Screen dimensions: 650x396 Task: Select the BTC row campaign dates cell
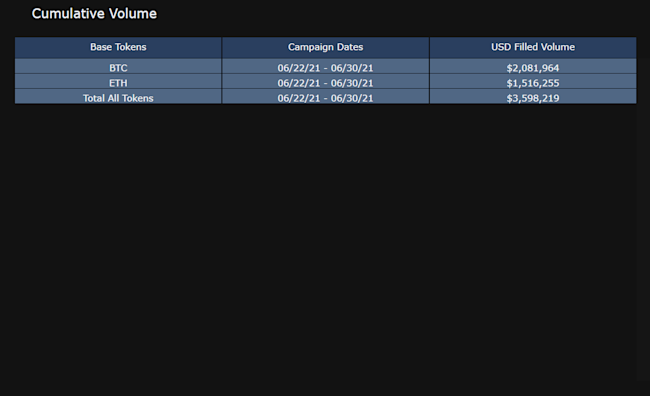[325, 68]
